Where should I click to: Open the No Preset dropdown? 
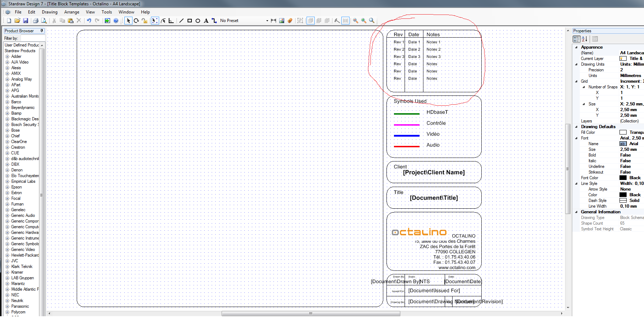[267, 21]
